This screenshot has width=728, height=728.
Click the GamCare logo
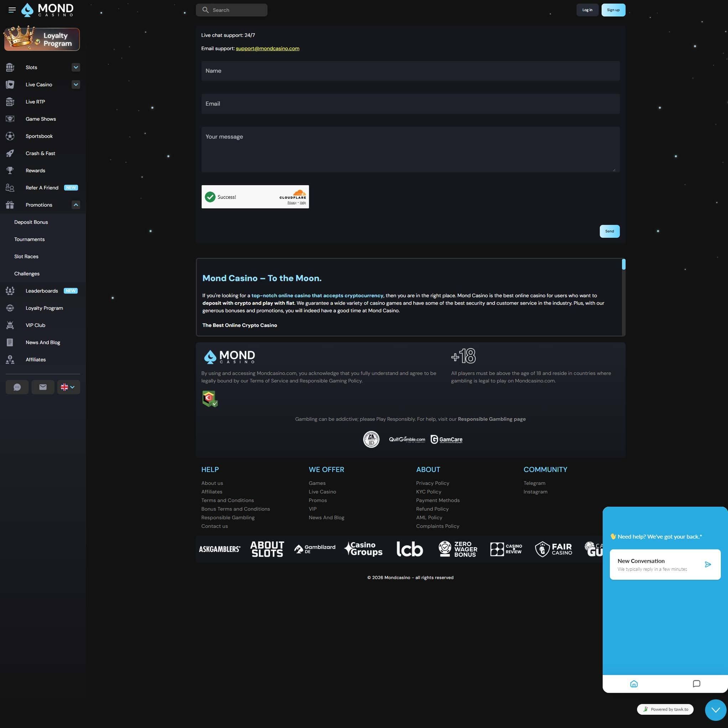click(446, 439)
